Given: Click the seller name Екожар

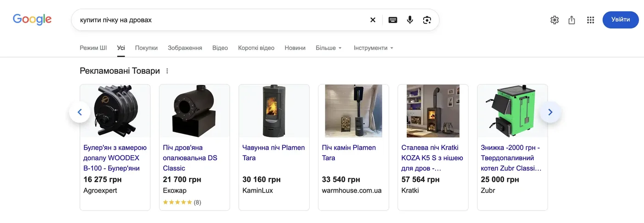Looking at the screenshot, I should click(175, 190).
